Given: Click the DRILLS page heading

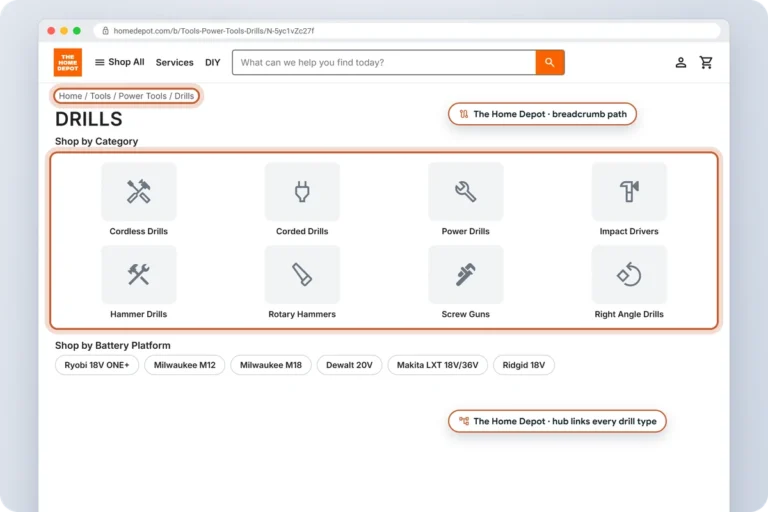Looking at the screenshot, I should 89,119.
